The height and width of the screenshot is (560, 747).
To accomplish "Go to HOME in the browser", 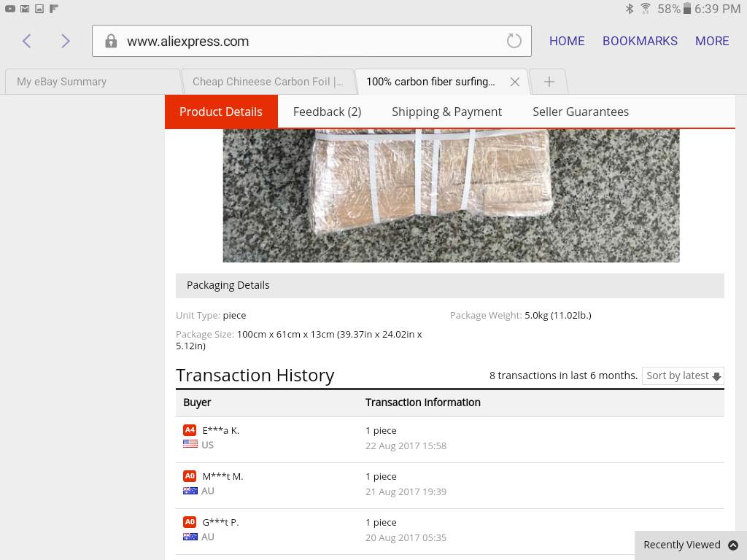I will point(567,41).
